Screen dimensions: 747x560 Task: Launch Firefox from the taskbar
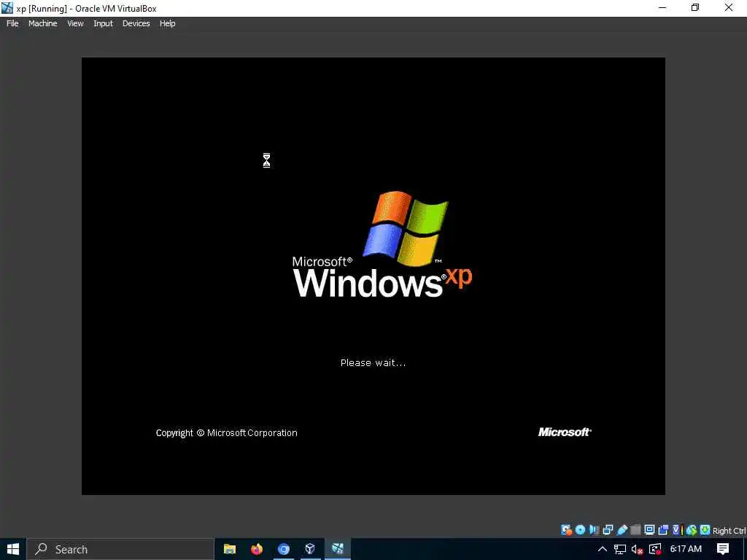click(x=257, y=549)
